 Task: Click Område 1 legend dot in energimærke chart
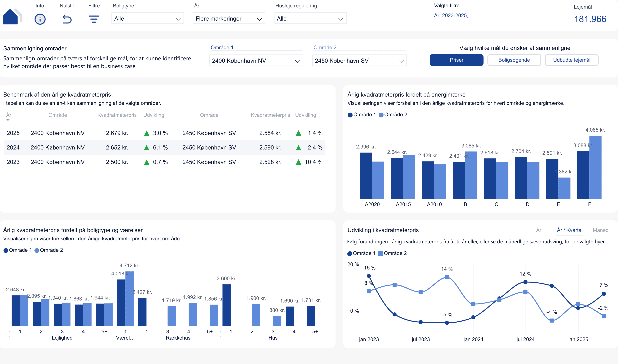(350, 115)
